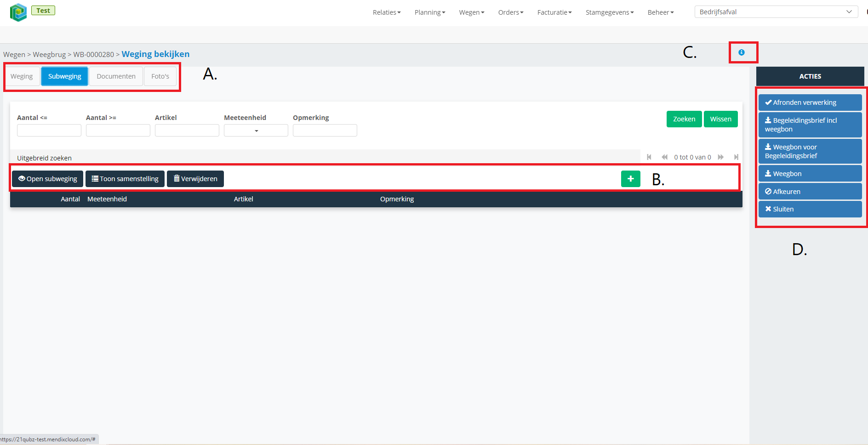
Task: Switch to the Weging tab
Action: point(22,76)
